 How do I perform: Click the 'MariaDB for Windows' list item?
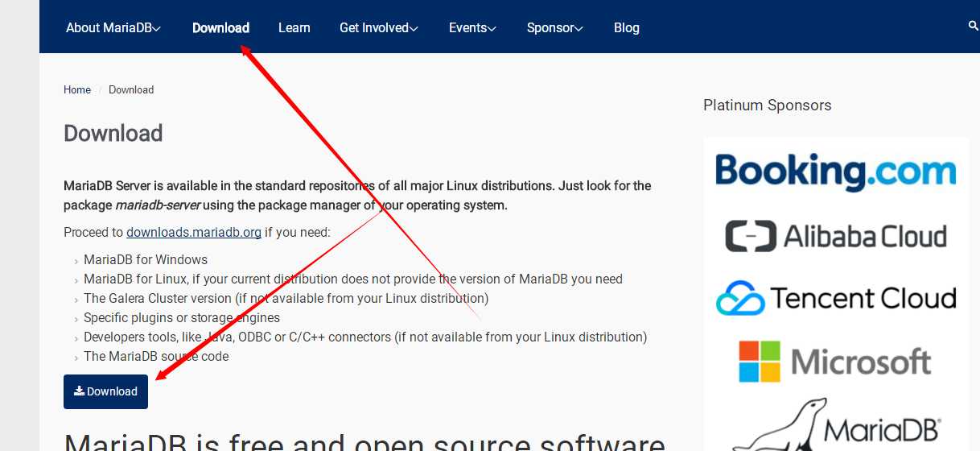[146, 259]
